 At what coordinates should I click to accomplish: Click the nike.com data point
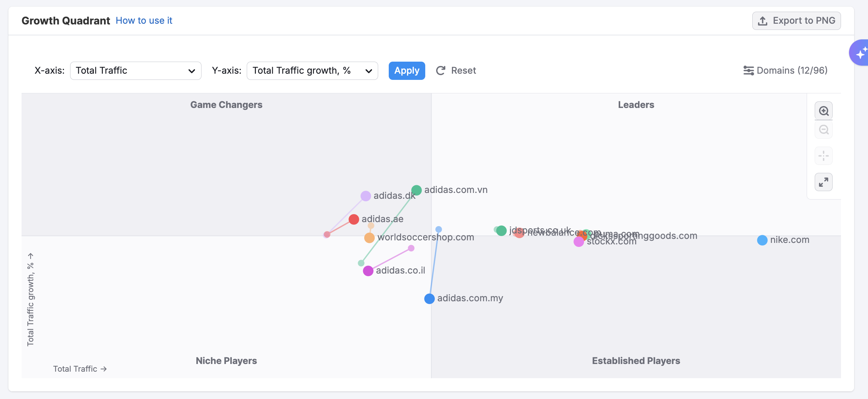(762, 240)
